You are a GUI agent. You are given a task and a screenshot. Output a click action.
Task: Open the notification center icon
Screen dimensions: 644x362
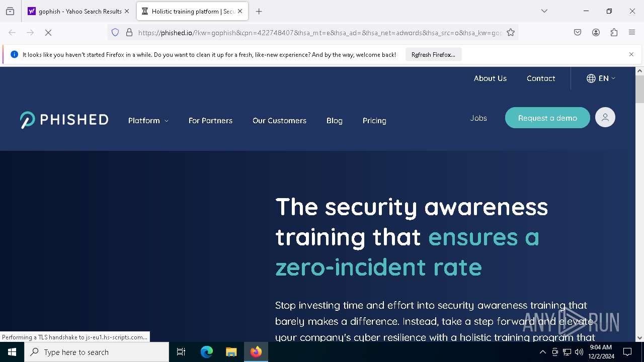tap(627, 352)
